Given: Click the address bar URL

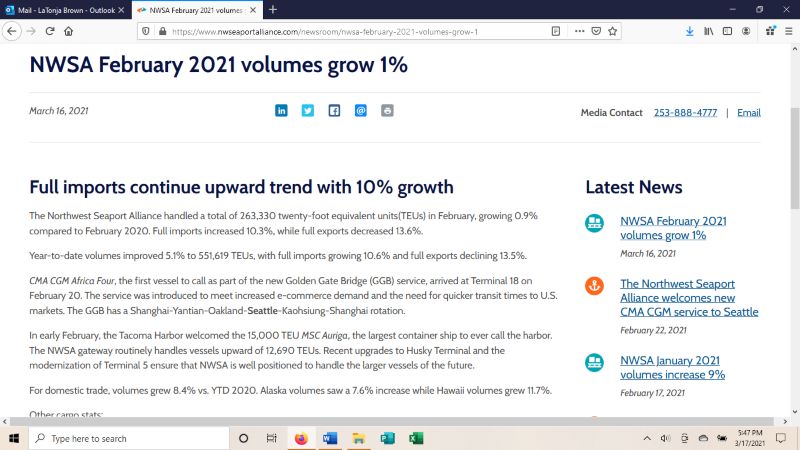Looking at the screenshot, I should [x=325, y=32].
